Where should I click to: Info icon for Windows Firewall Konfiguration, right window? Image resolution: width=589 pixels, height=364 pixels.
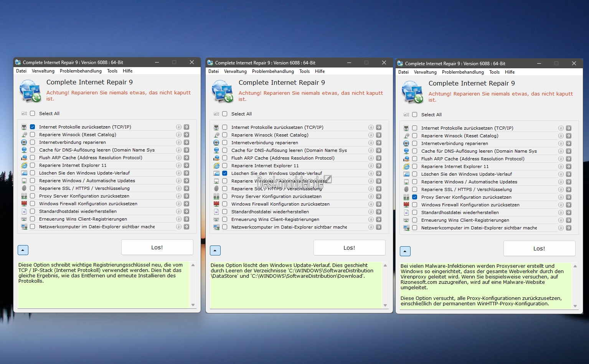(561, 205)
